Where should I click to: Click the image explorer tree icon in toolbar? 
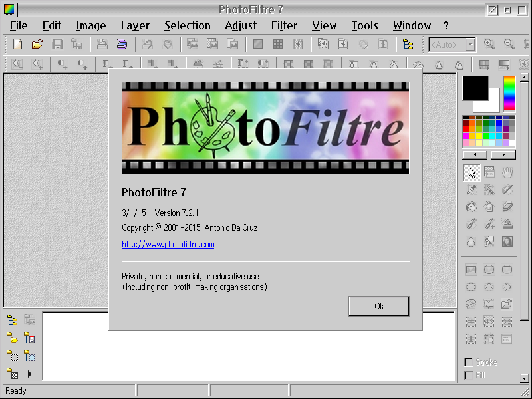coord(408,44)
